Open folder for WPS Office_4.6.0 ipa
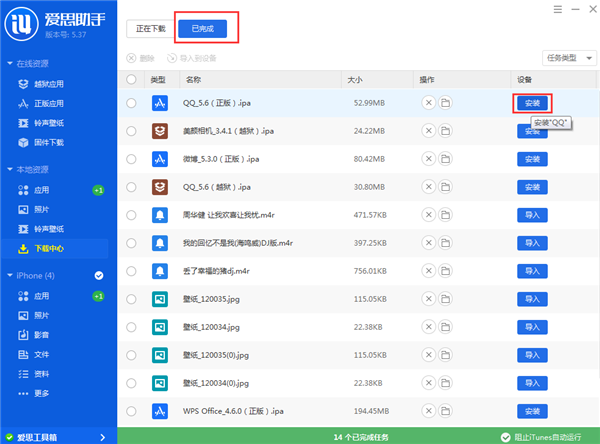 pos(445,411)
